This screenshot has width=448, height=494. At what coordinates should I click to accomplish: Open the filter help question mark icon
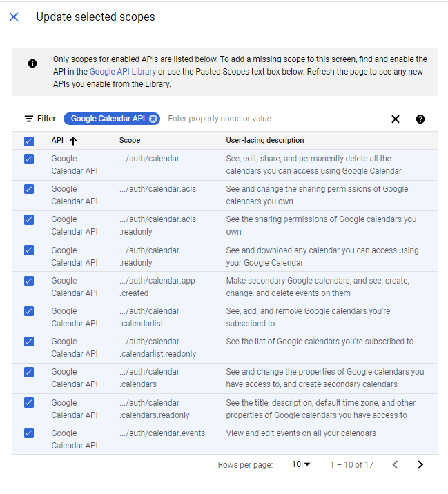point(420,119)
